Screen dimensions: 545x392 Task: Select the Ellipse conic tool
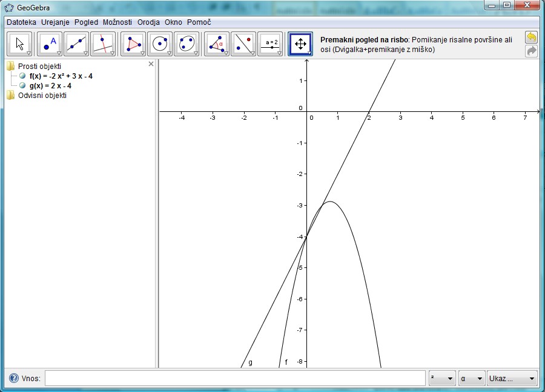(x=187, y=44)
